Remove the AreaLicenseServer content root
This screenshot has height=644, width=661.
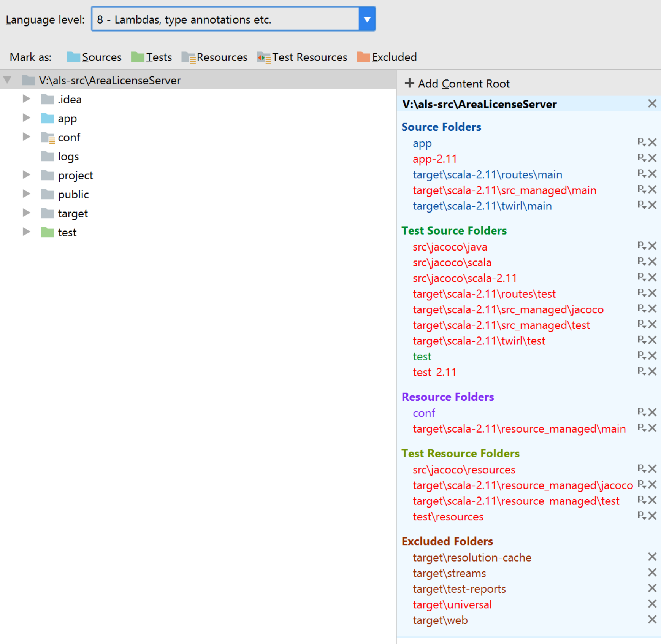point(652,103)
